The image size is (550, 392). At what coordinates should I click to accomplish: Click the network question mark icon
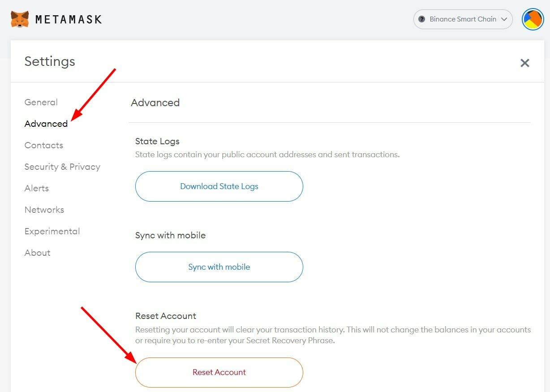coord(421,19)
